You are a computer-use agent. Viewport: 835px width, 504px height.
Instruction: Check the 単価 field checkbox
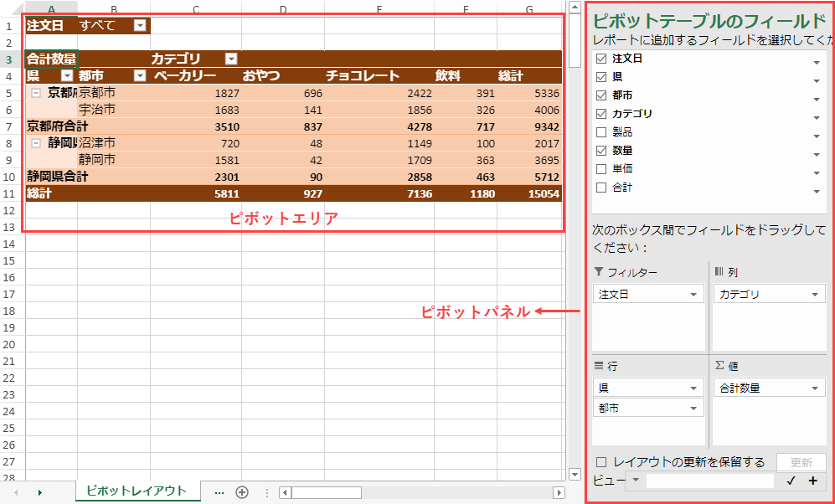[x=601, y=169]
